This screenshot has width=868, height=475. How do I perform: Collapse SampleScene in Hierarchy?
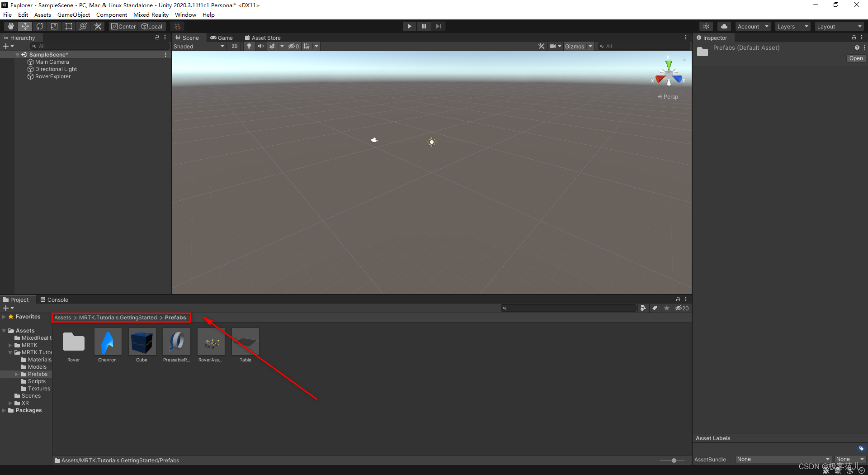[17, 55]
